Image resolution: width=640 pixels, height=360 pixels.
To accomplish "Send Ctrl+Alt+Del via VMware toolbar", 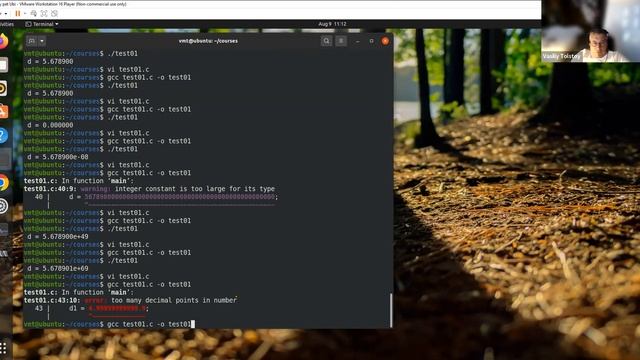I will [x=34, y=13].
